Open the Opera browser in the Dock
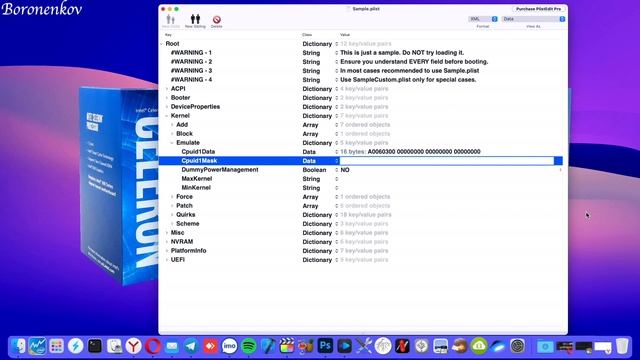 (x=153, y=347)
